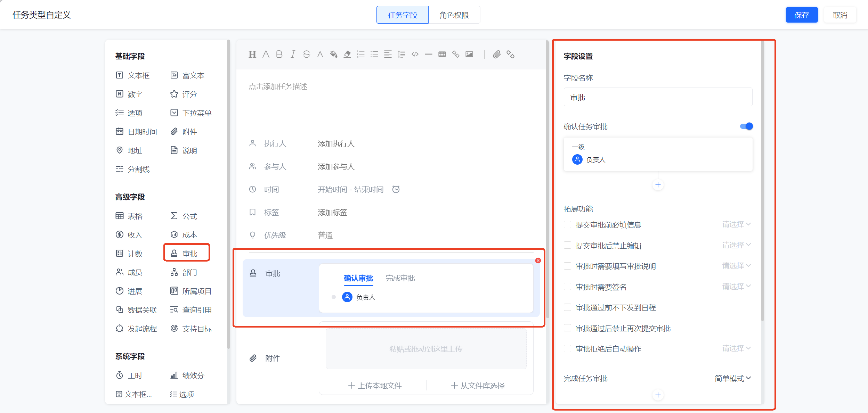Remove the 审批 field with red X
Screen dimensions: 868x413
(x=538, y=261)
